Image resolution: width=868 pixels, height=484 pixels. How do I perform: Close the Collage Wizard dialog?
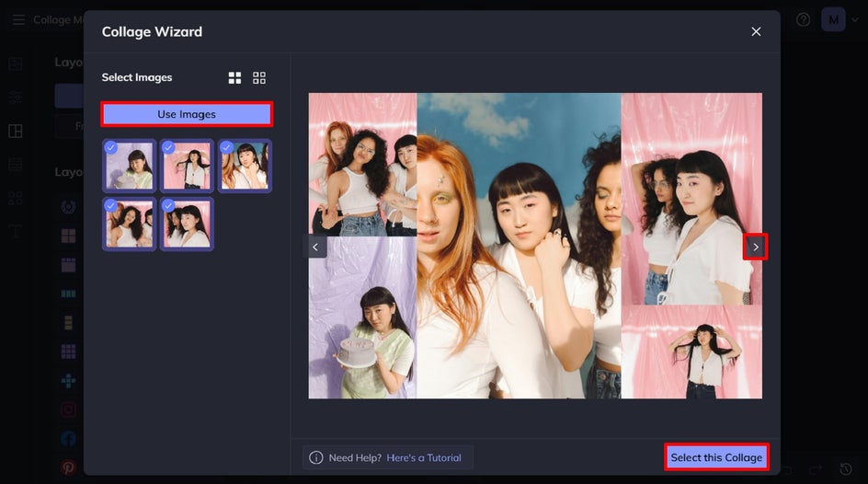pos(756,31)
